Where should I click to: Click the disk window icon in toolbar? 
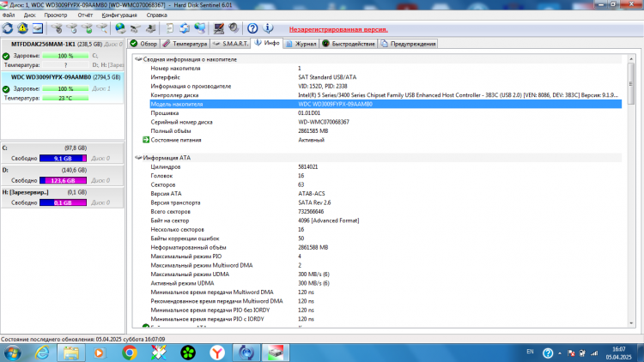pyautogui.click(x=38, y=28)
